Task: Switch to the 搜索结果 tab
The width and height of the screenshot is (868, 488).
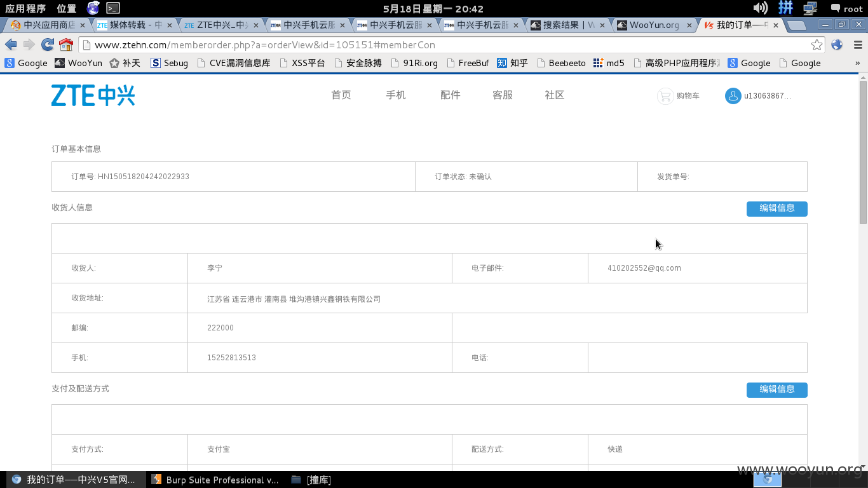Action: coord(567,25)
